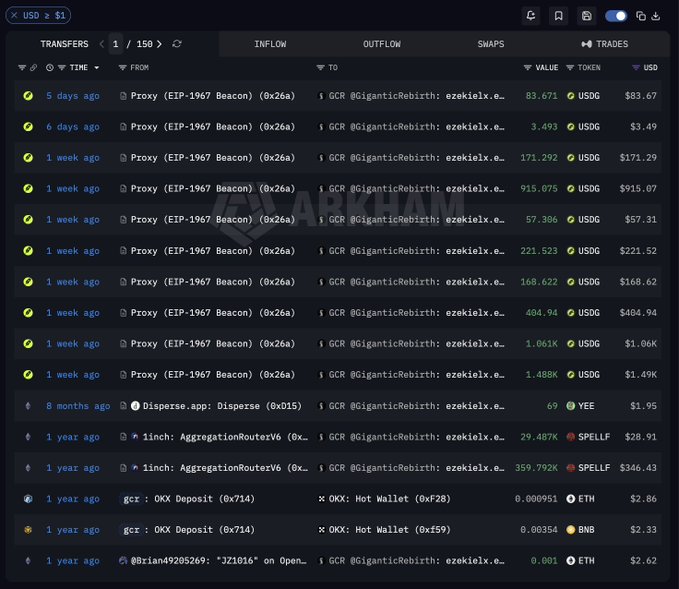Open the TO column filter
The width and height of the screenshot is (679, 589).
click(320, 68)
